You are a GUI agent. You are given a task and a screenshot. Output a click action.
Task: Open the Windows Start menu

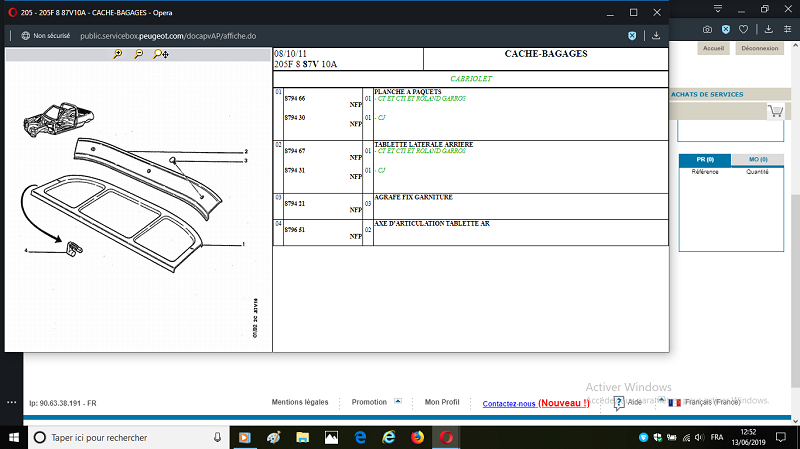14,437
